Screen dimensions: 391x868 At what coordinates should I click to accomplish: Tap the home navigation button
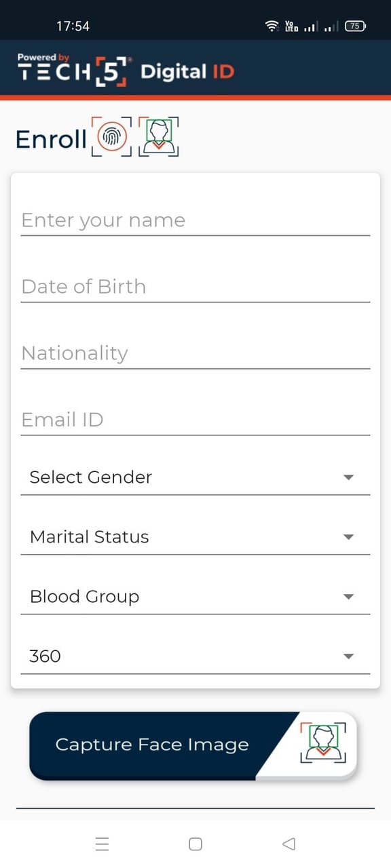pos(195,843)
